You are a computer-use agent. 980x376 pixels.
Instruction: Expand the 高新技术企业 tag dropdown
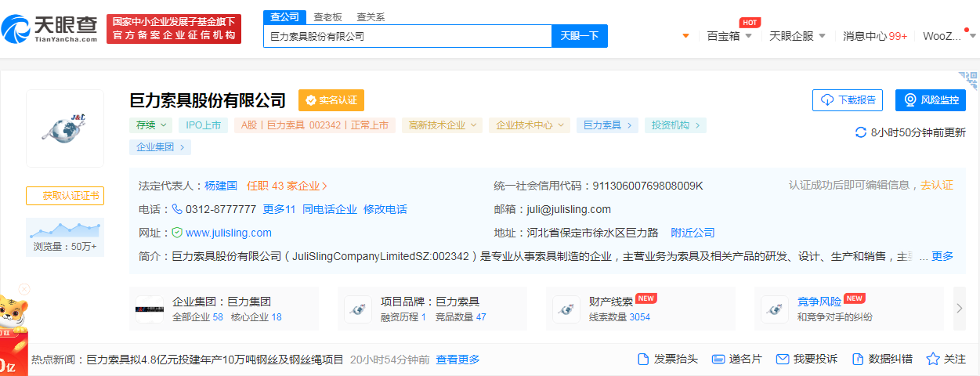tap(442, 125)
